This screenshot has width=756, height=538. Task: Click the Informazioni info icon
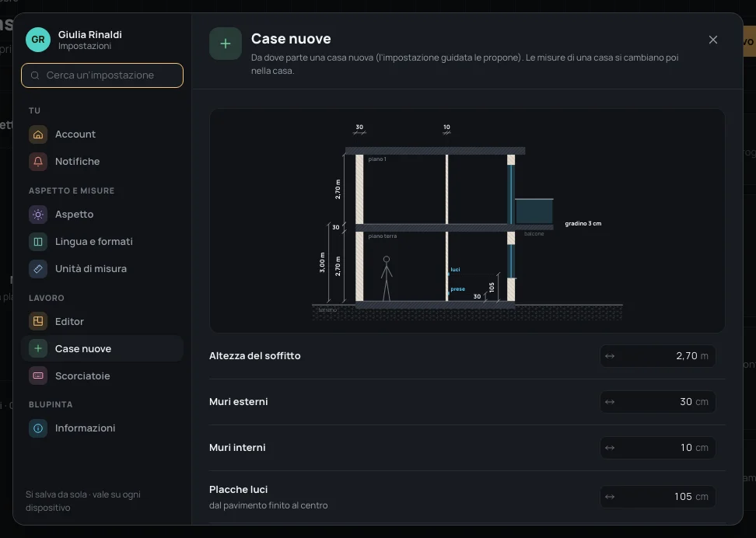(38, 428)
